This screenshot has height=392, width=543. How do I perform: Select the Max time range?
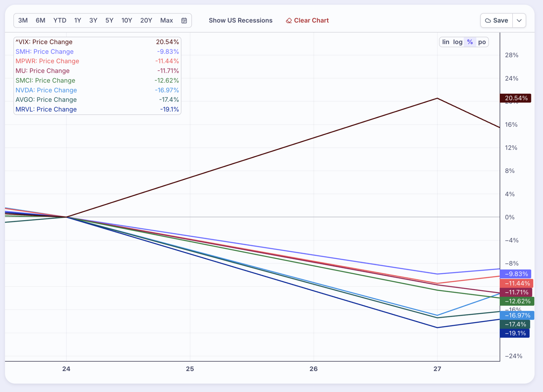coord(166,21)
